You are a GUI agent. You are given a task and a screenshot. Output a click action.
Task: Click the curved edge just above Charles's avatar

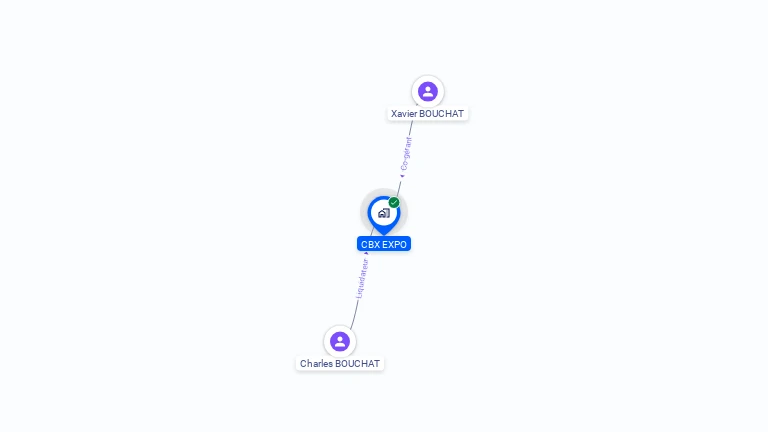click(354, 317)
